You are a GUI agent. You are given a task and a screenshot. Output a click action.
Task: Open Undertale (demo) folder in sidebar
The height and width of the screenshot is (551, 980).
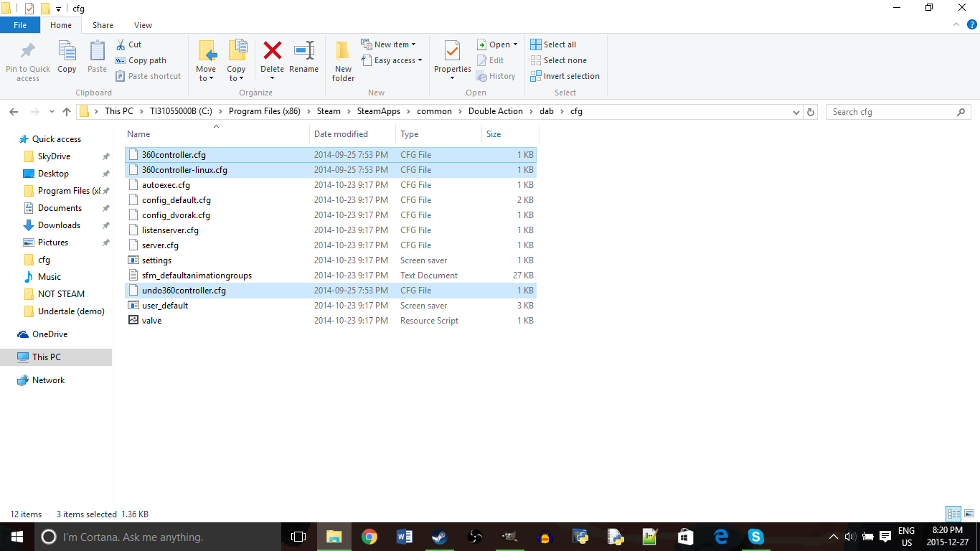tap(71, 311)
